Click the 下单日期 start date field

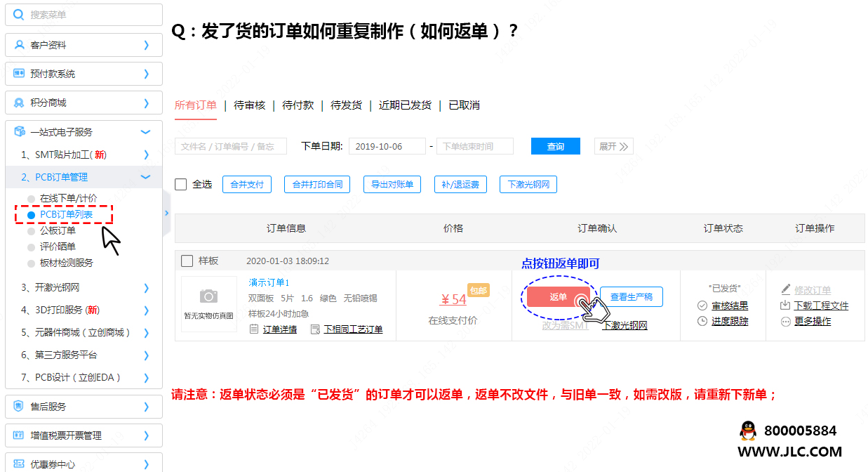[387, 146]
